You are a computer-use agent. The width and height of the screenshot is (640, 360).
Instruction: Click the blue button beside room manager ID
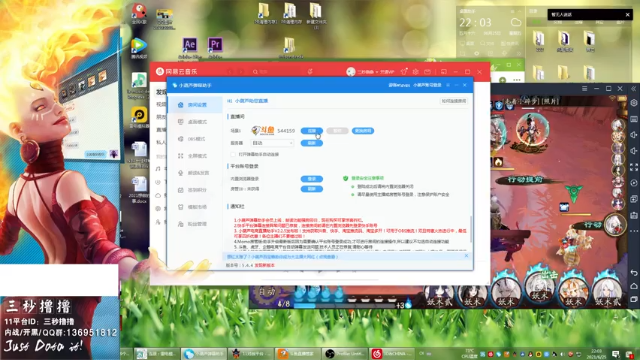pyautogui.click(x=312, y=189)
